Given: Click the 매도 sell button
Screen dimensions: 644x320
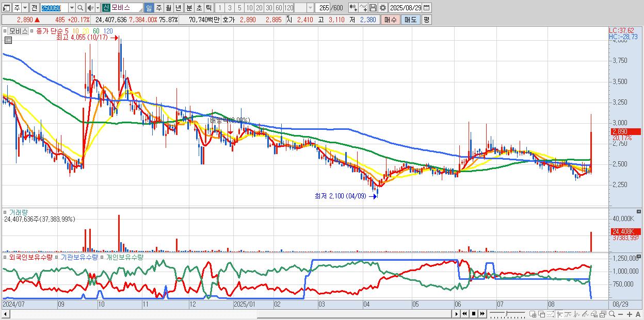Looking at the screenshot, I should point(410,20).
